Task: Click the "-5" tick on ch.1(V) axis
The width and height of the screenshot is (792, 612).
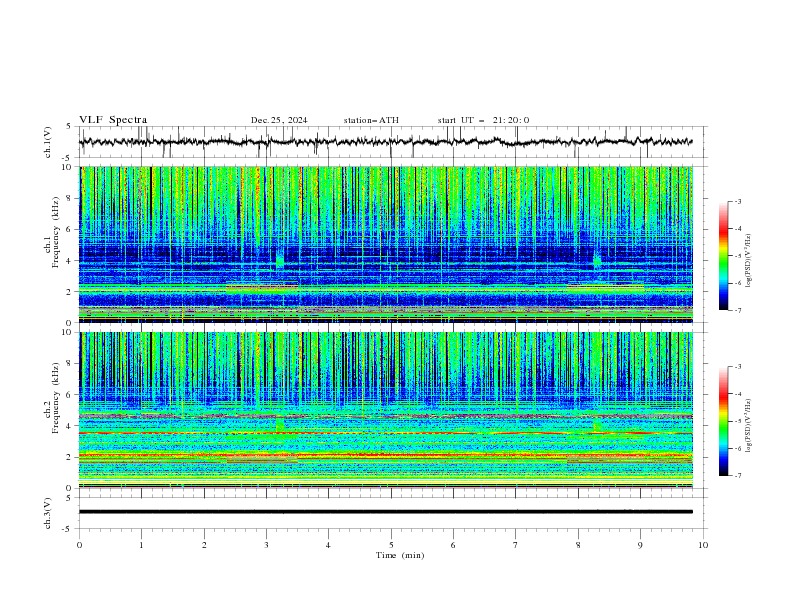Action: coord(68,158)
